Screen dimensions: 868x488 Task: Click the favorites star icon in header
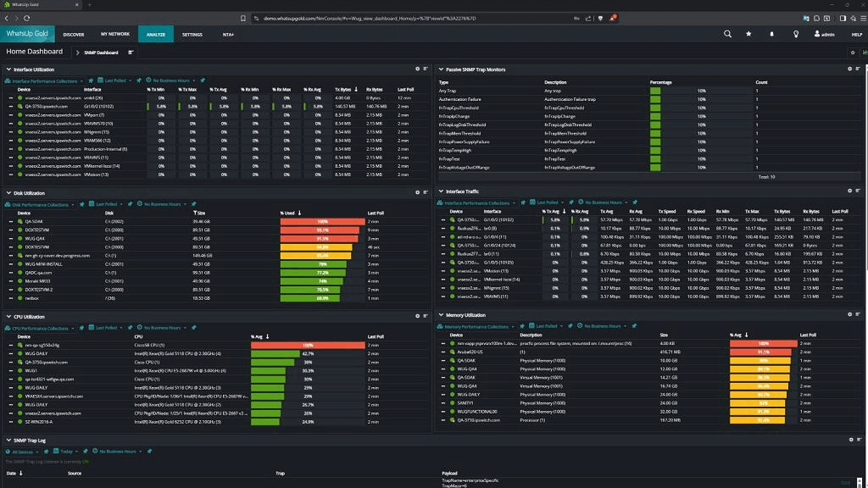748,34
